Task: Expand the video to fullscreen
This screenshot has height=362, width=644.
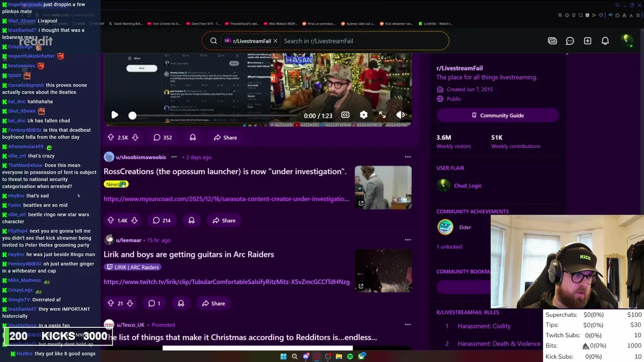Action: [x=382, y=115]
